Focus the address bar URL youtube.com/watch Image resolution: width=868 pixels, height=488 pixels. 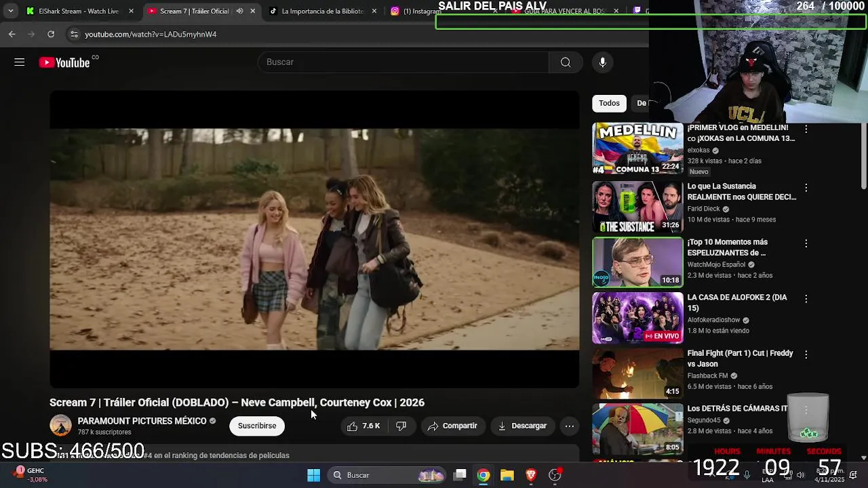(x=151, y=34)
